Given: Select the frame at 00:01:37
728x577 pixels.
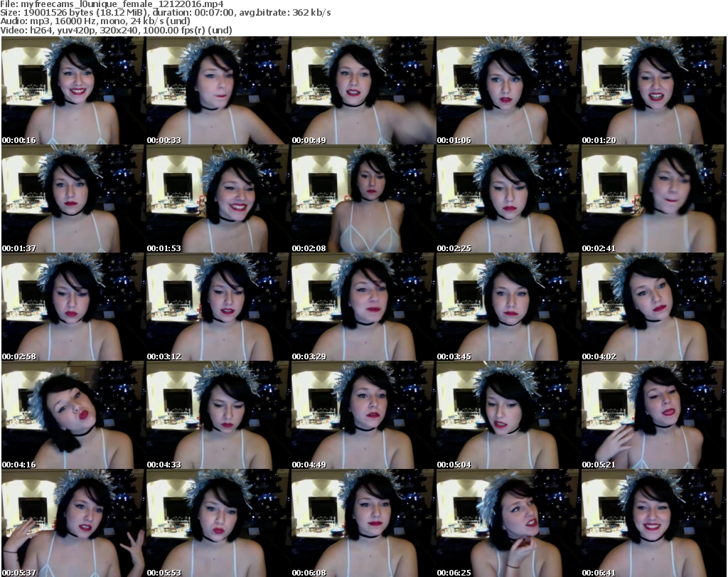Looking at the screenshot, I should tap(73, 198).
